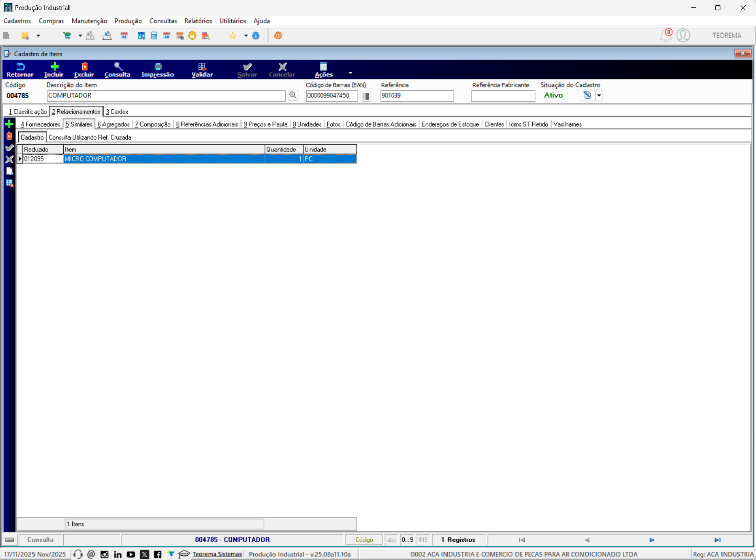The height and width of the screenshot is (560, 756).
Task: Open the Utilitários menu
Action: 232,21
